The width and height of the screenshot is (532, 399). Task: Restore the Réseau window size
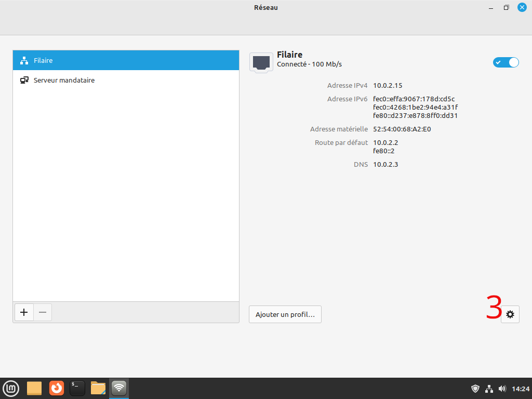[506, 8]
